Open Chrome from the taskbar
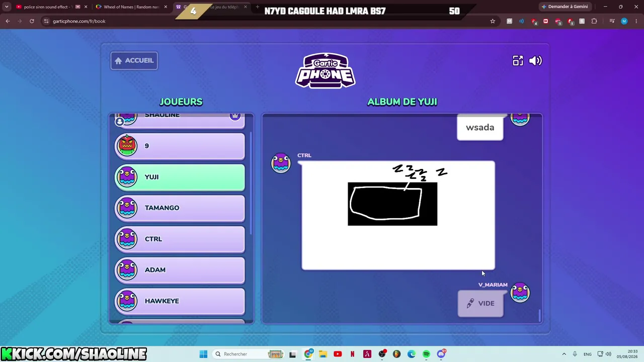 tap(308, 354)
